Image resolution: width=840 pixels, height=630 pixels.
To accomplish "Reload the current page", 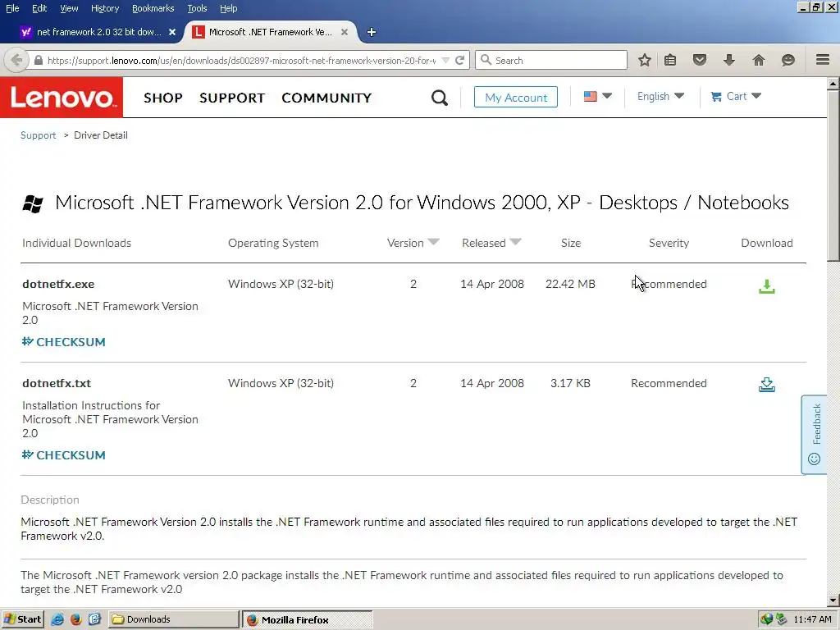I will tap(459, 60).
